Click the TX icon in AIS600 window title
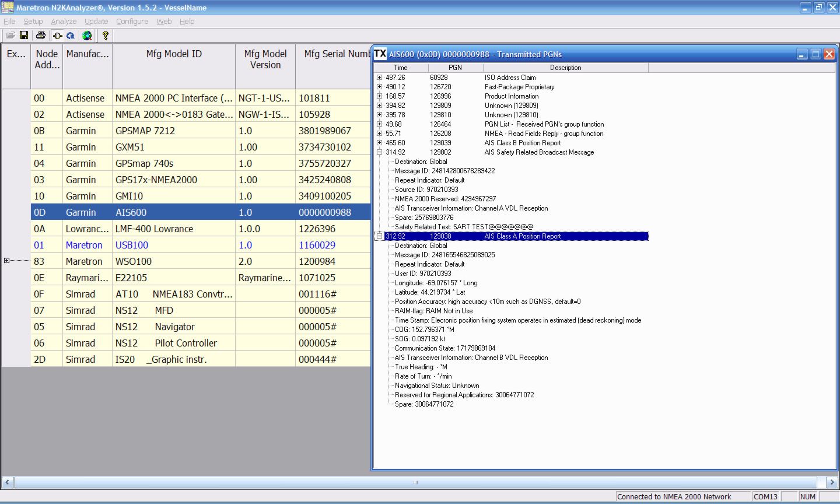 coord(380,54)
